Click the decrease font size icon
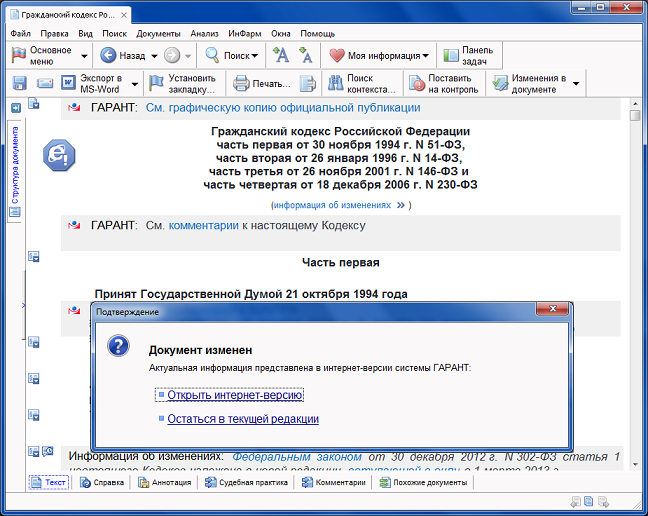 click(x=306, y=56)
